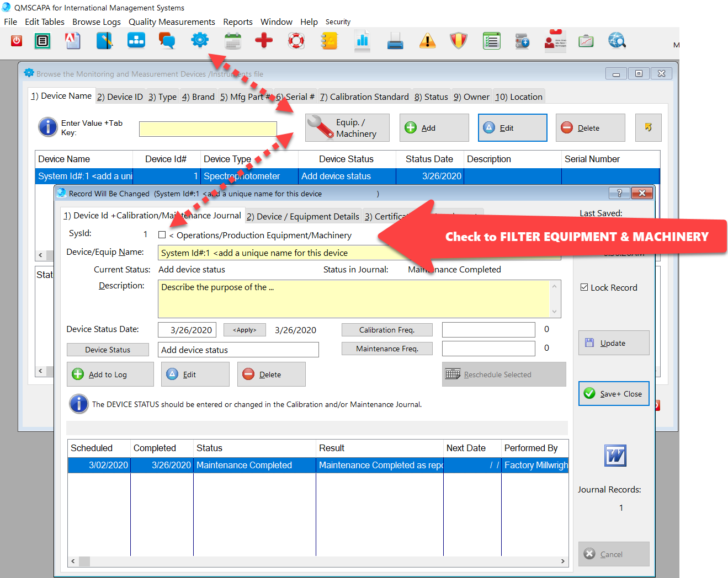This screenshot has height=578, width=728.
Task: Click the yellow warning triangle icon
Action: click(427, 41)
